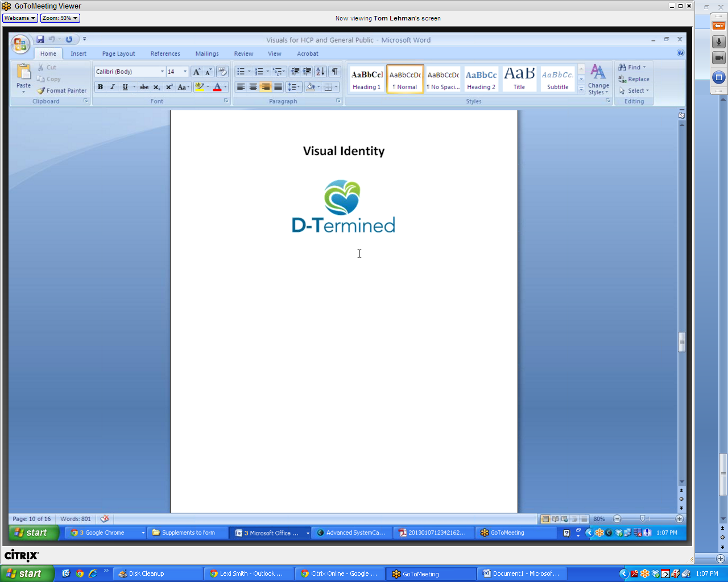Click the GoToMeeting webcam camera button
Viewport: 728px width, 582px height.
(x=719, y=58)
